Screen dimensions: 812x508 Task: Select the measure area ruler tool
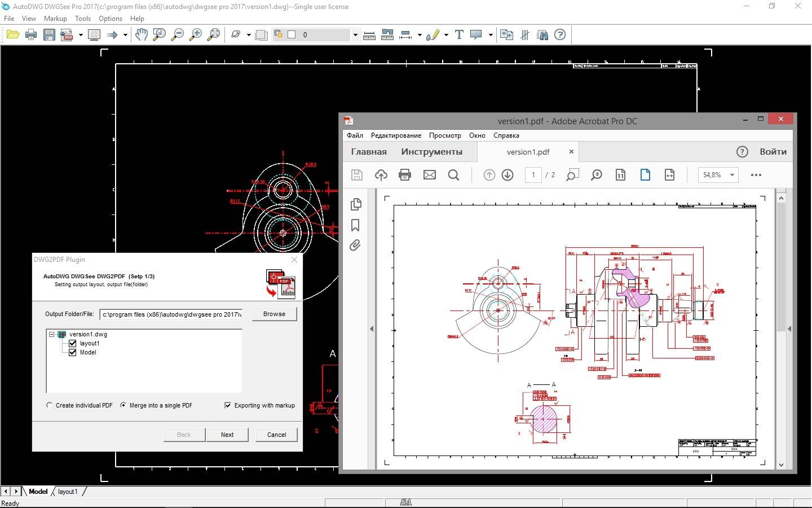tap(387, 35)
